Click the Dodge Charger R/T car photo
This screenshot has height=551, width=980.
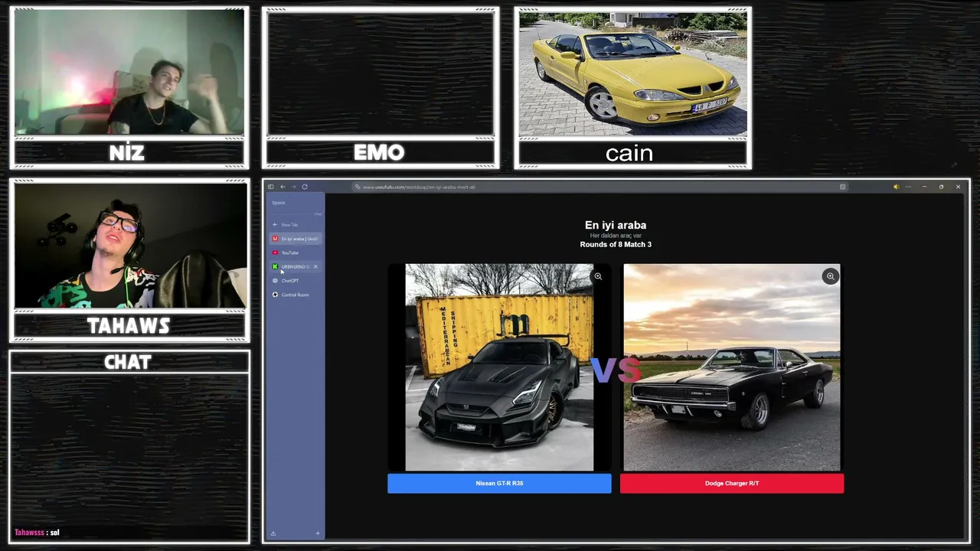tap(732, 367)
